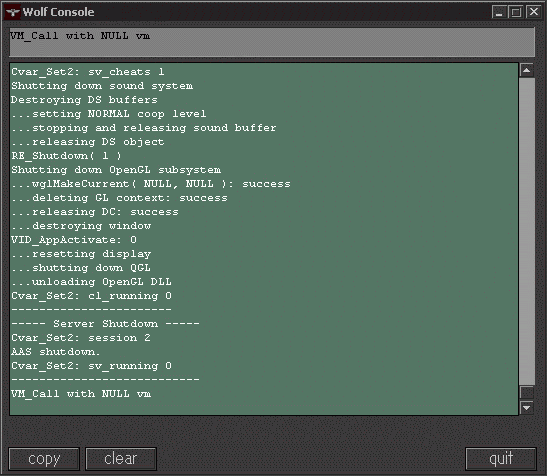Viewport: 547px width, 476px height.
Task: Click the last 'VM_Call with NULL vm' log line
Action: pos(81,394)
